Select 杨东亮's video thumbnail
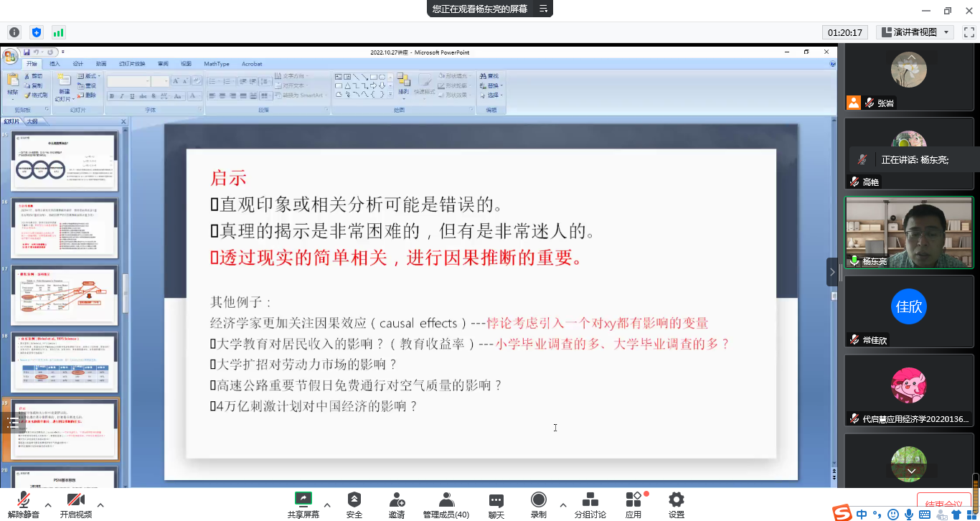Viewport: 980px width, 521px height. 908,233
